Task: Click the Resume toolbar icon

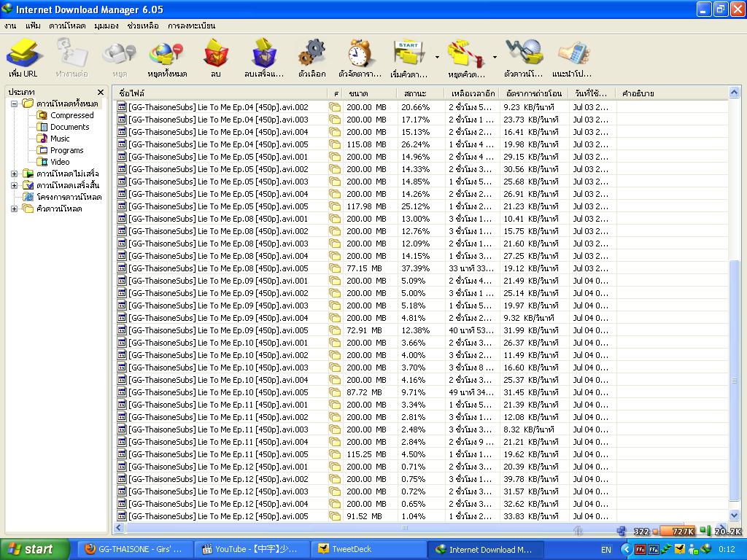Action: coord(72,58)
